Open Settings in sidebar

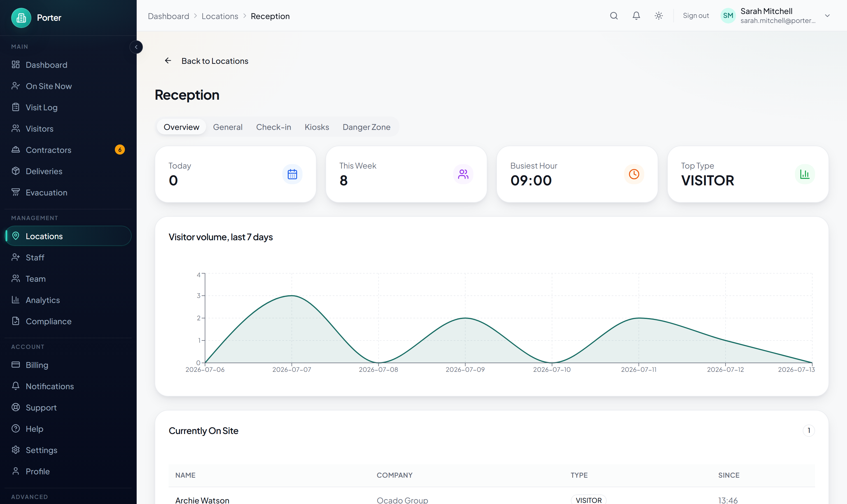(68, 450)
